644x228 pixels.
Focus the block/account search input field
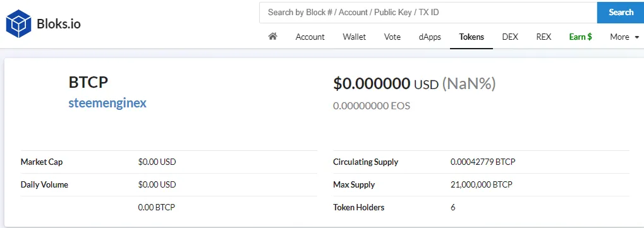click(428, 13)
